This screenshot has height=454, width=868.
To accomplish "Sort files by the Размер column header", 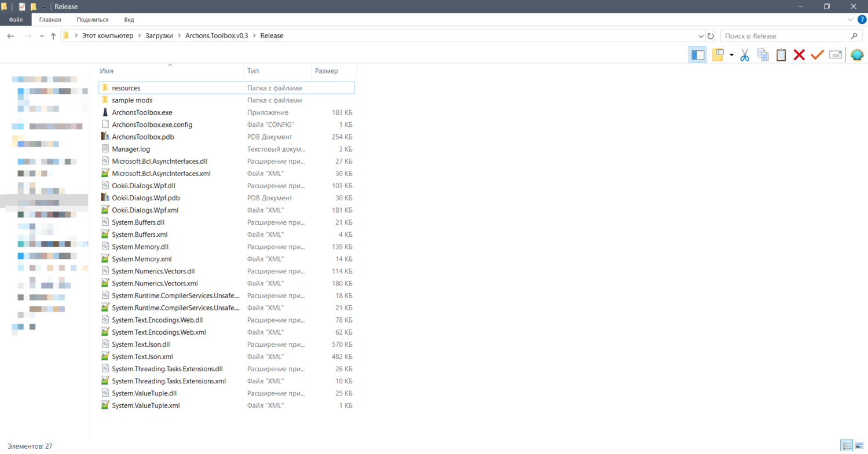I will coord(327,71).
